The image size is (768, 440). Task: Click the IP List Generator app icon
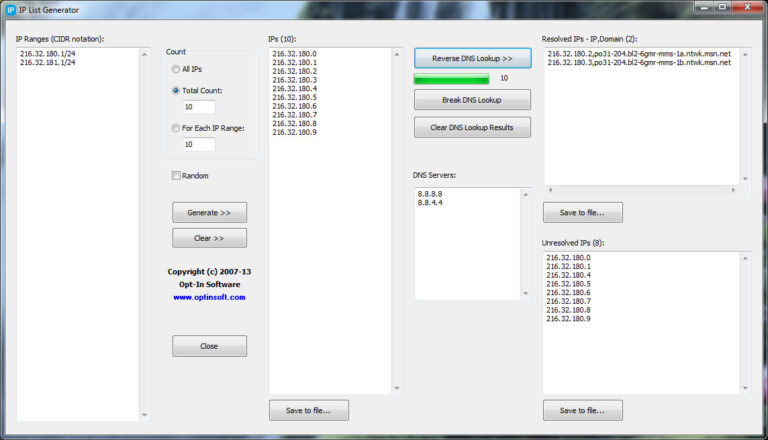click(x=10, y=10)
